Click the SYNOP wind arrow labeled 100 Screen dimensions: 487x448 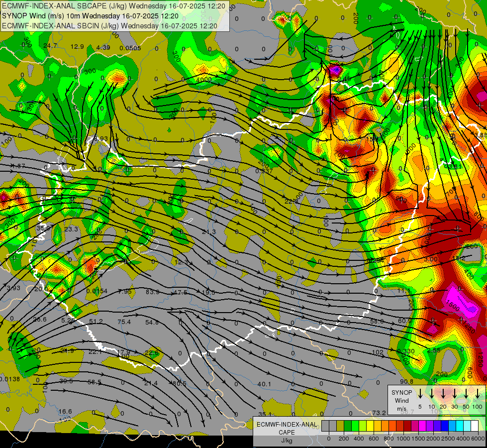tap(478, 393)
